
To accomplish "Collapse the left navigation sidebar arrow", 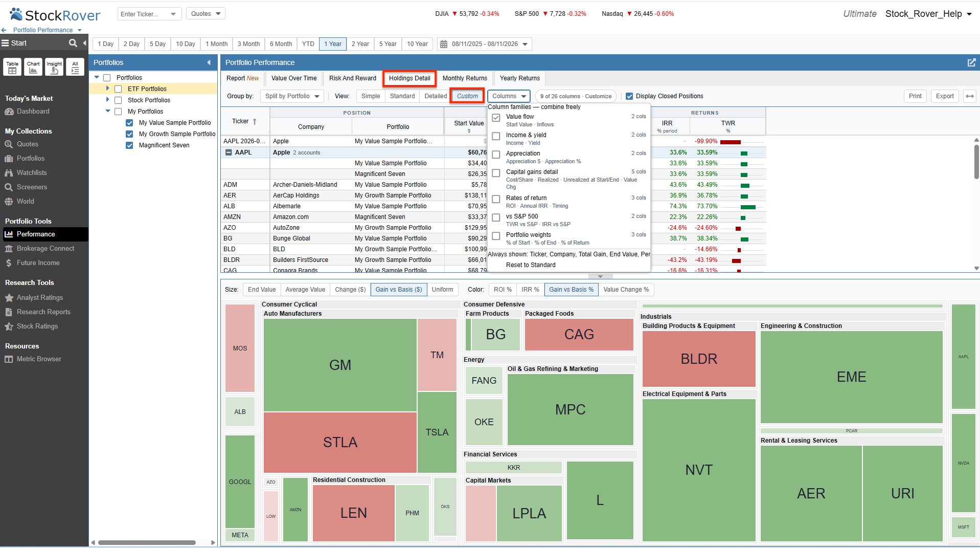I will [x=84, y=43].
